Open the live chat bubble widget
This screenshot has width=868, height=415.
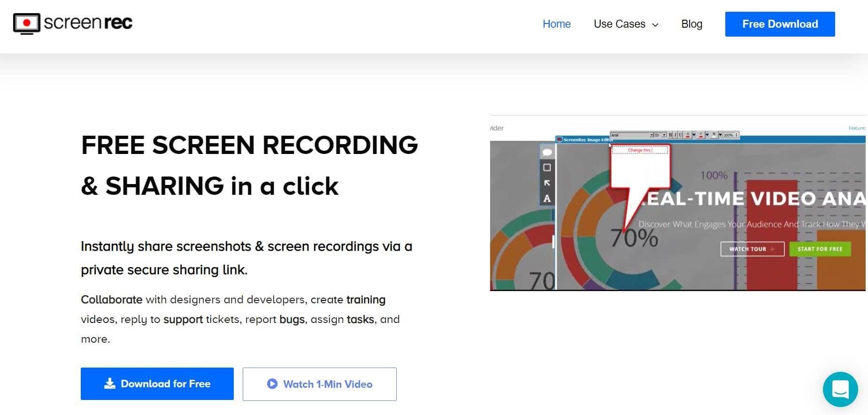click(840, 389)
